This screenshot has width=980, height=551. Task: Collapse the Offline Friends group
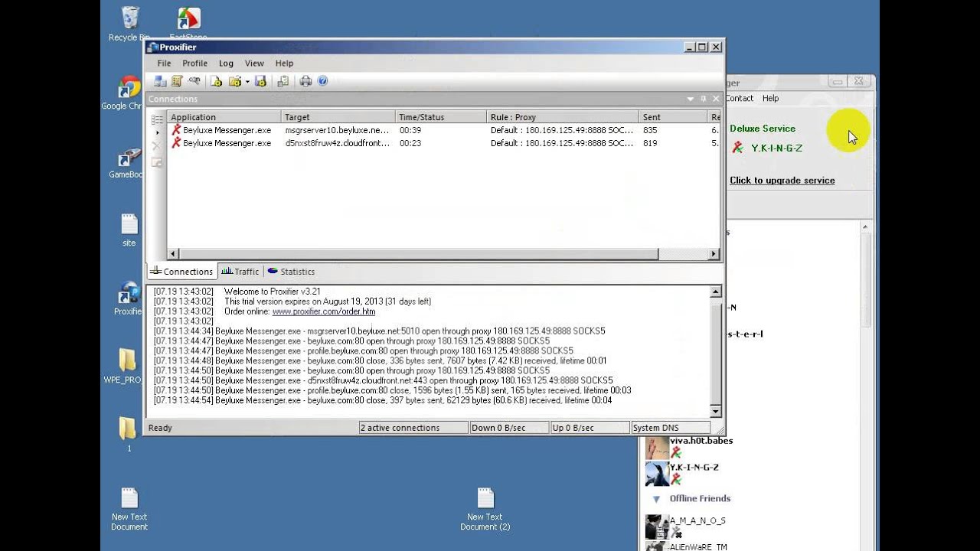(x=656, y=499)
